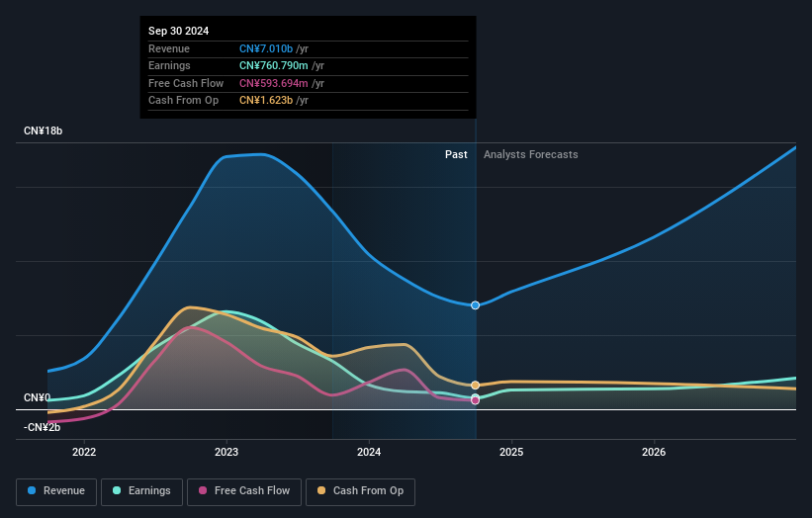Click the Sep 30 2024 tooltip date
The width and height of the screenshot is (812, 518).
(179, 31)
